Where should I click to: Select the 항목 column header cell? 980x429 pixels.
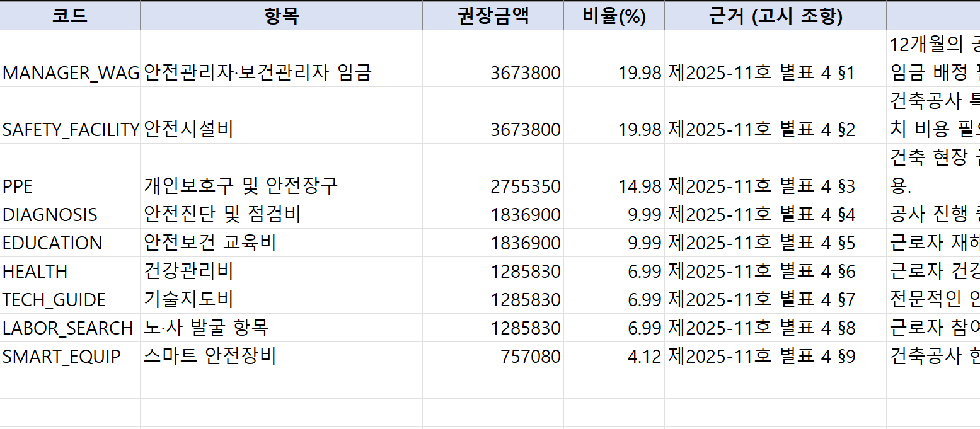pyautogui.click(x=281, y=16)
